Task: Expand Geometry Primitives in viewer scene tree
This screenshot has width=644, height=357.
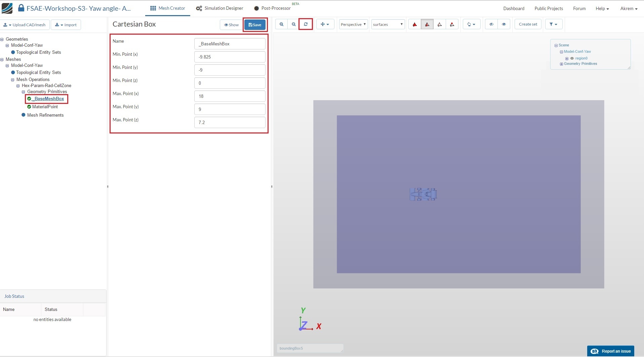Action: (561, 64)
